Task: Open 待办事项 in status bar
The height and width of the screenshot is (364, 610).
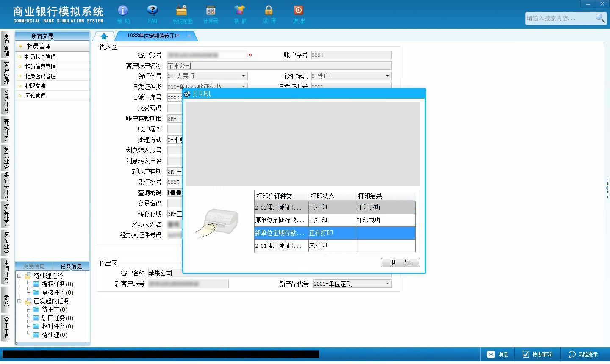Action: click(x=537, y=354)
